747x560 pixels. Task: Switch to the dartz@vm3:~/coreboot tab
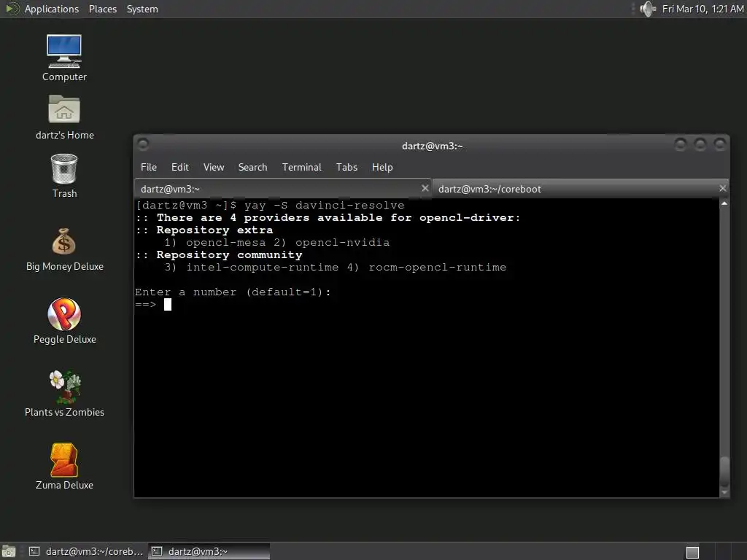pyautogui.click(x=580, y=189)
